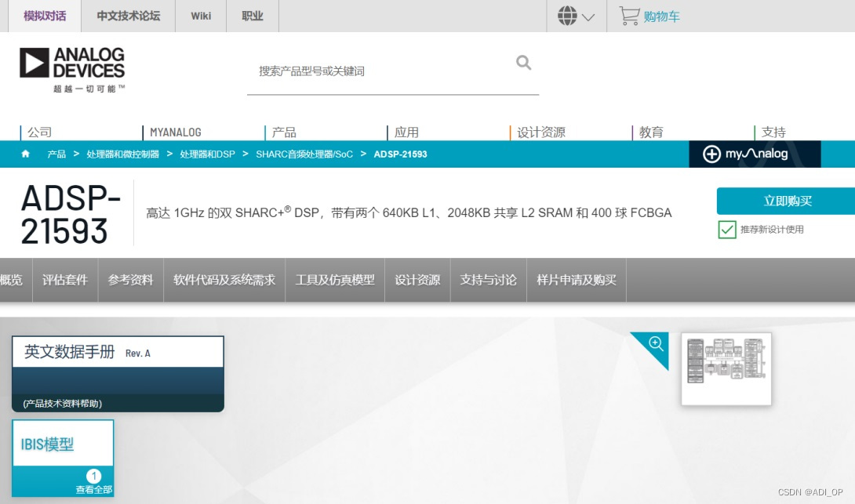Open the 中文技术论坛 top tab
Viewport: 855px width, 504px height.
click(128, 16)
